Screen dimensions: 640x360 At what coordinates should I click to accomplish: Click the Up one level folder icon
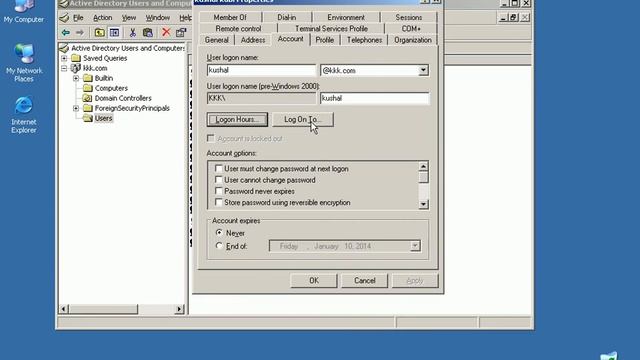coord(99,32)
